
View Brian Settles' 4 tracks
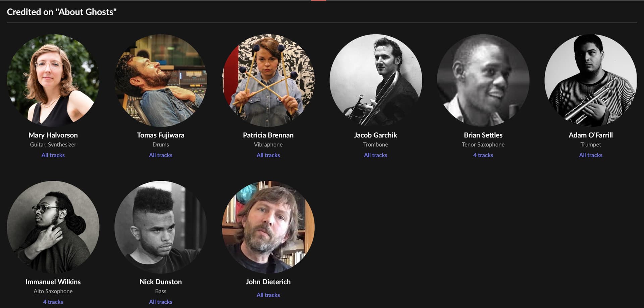point(483,155)
